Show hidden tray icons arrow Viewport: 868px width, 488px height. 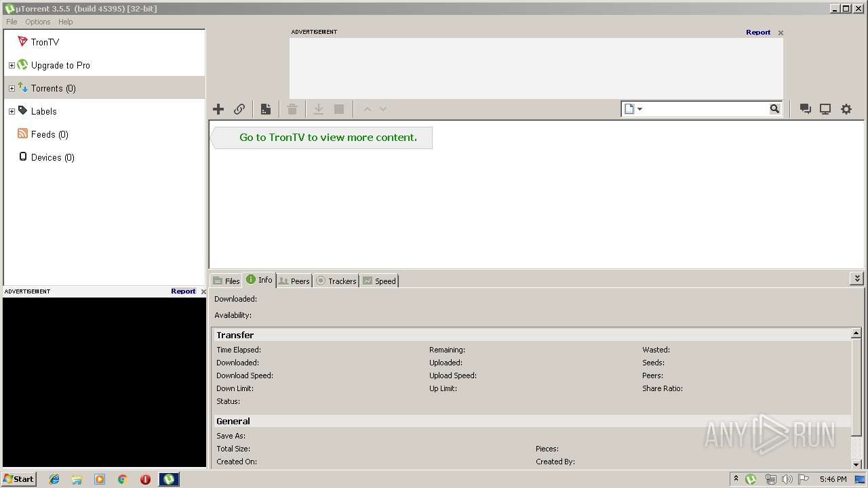pyautogui.click(x=736, y=479)
